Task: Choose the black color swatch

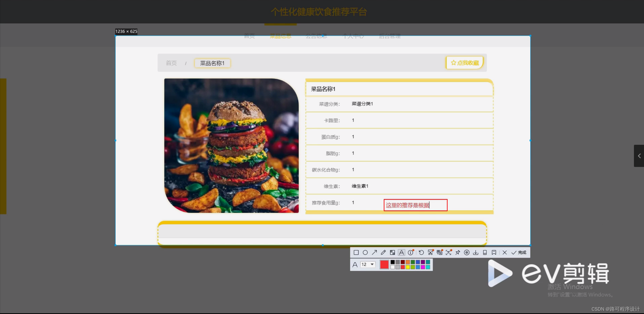Action: pos(392,262)
